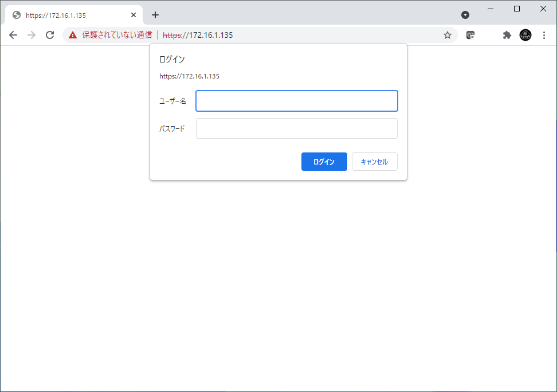Viewport: 557px width, 392px height.
Task: Close the 172.16.1.135 tab
Action: point(134,15)
